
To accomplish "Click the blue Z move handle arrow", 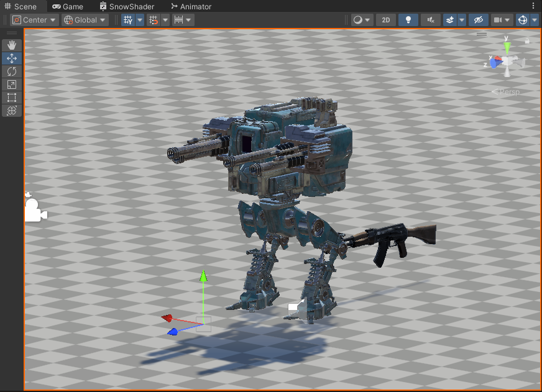I will [x=173, y=332].
